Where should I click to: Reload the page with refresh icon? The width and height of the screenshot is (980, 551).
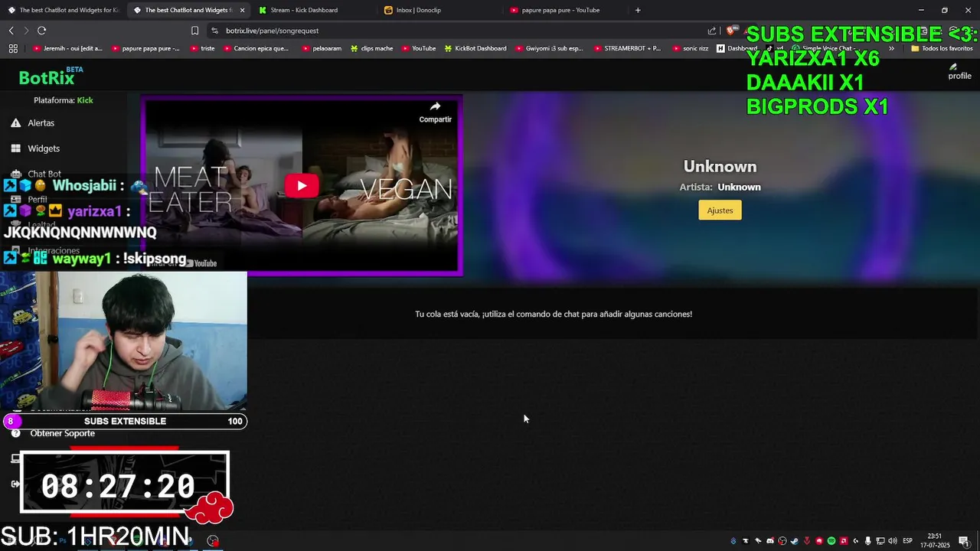(x=41, y=31)
